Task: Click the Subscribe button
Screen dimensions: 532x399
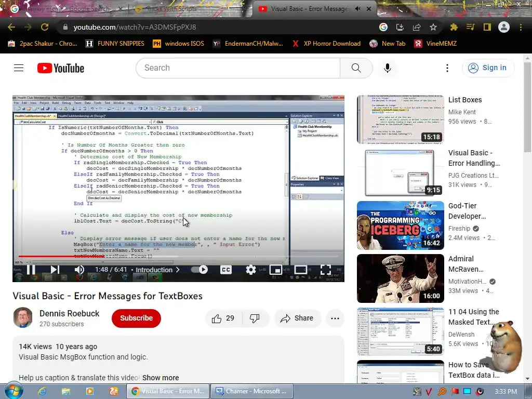Action: (x=136, y=318)
